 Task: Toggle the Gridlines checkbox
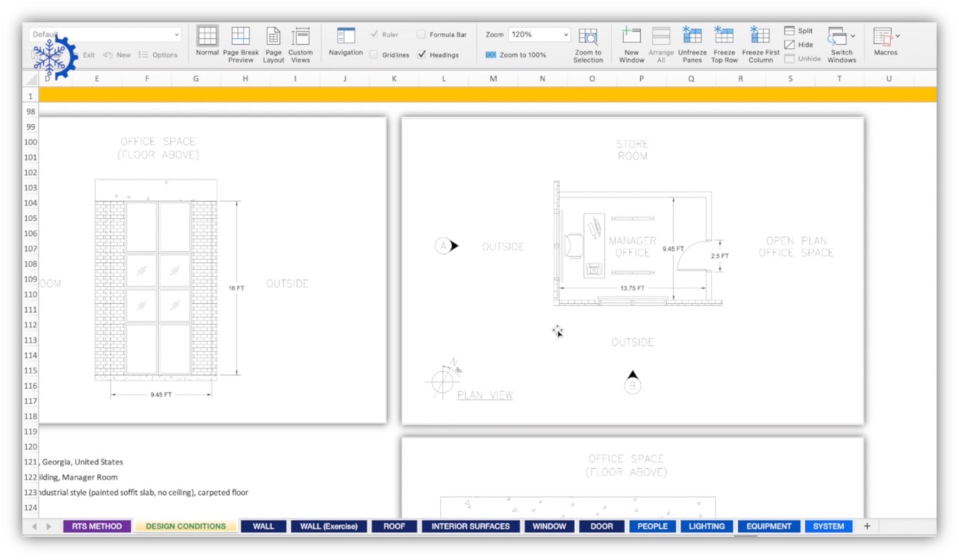click(373, 55)
